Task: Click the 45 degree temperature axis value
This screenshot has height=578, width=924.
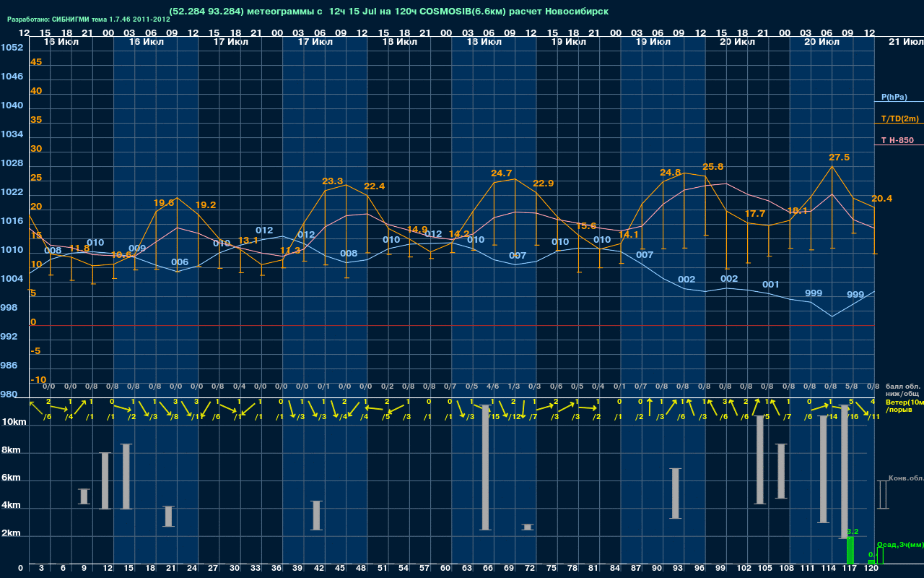Action: click(36, 62)
